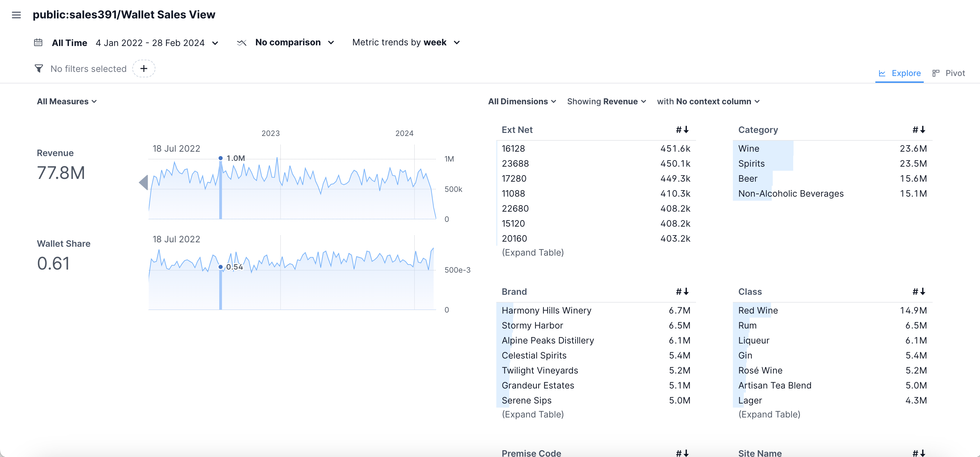Add a filter with the plus button

click(x=144, y=68)
